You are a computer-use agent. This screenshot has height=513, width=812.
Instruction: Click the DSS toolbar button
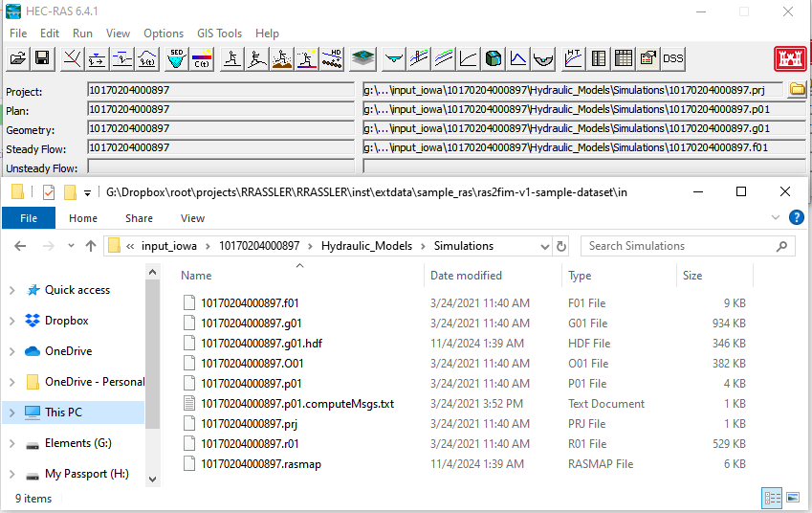coord(673,58)
